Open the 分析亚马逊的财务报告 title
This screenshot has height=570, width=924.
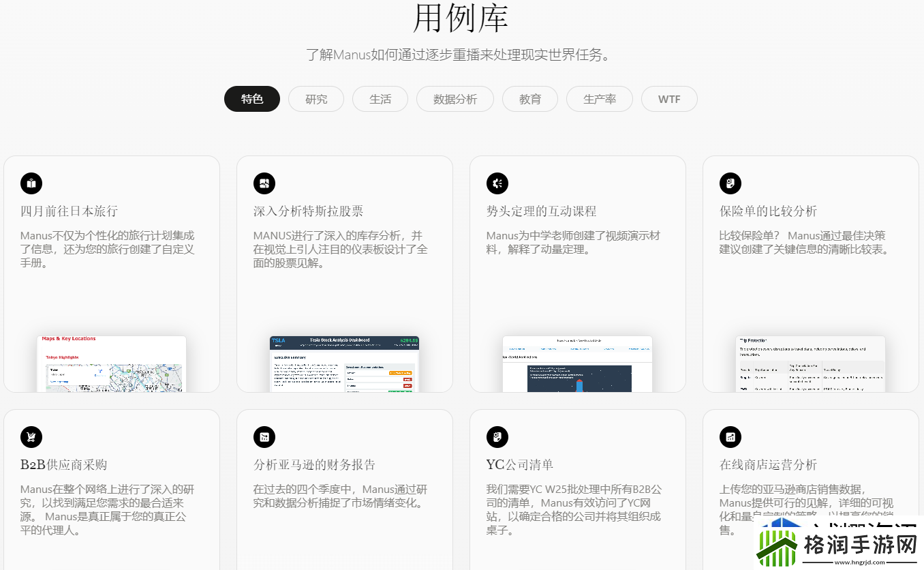point(314,465)
